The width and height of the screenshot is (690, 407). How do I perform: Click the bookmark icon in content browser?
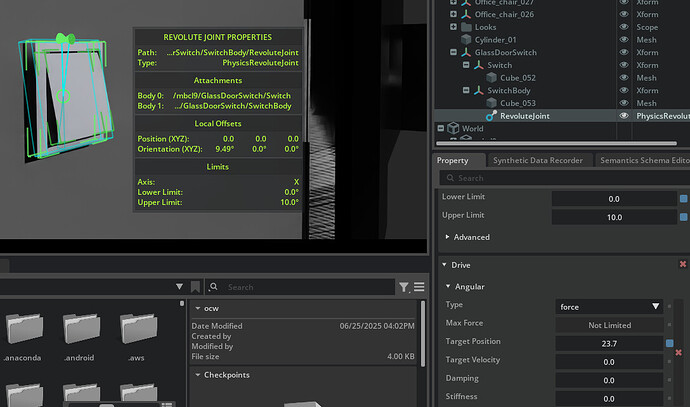tap(195, 287)
